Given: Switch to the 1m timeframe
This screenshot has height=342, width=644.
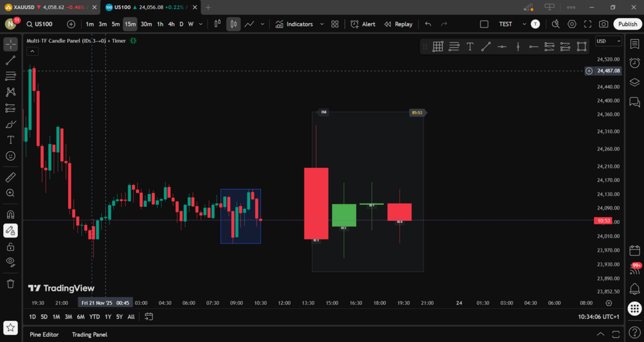Looking at the screenshot, I should [90, 24].
